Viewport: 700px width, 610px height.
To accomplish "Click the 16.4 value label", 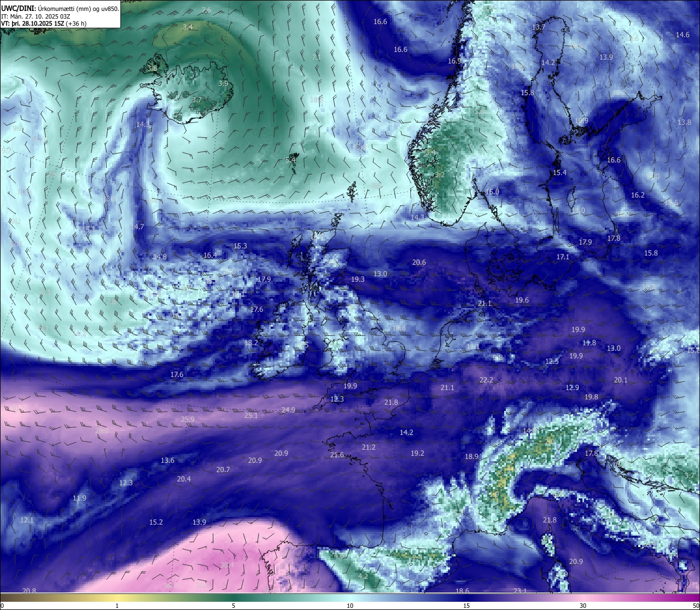I will click(x=210, y=255).
